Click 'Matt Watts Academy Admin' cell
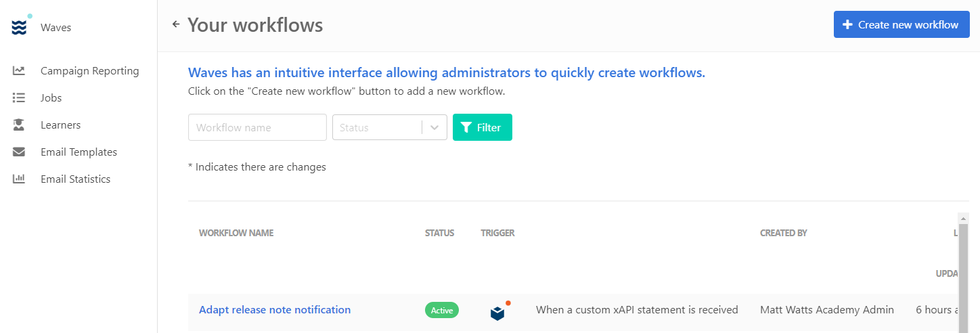Viewport: 980px width, 333px height. point(827,310)
